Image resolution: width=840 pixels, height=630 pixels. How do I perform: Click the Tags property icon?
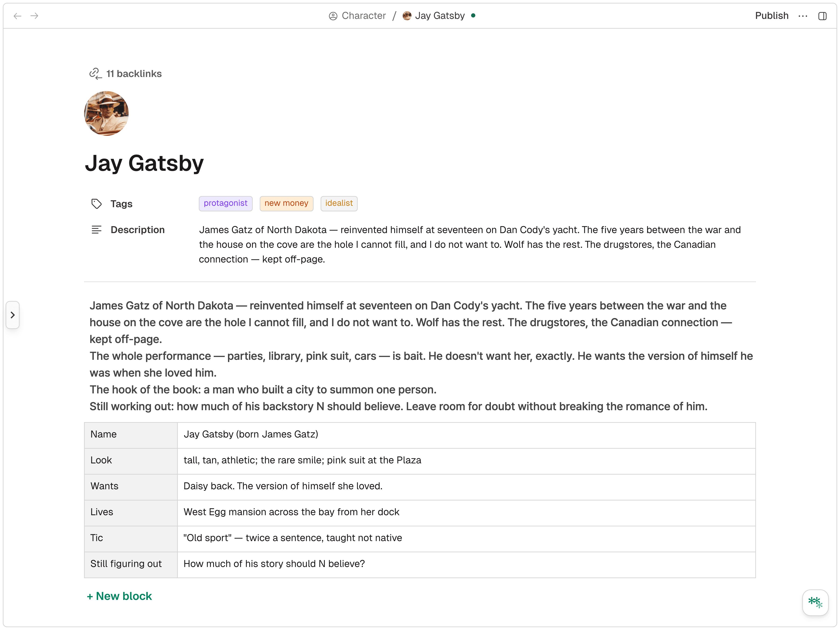click(x=96, y=204)
